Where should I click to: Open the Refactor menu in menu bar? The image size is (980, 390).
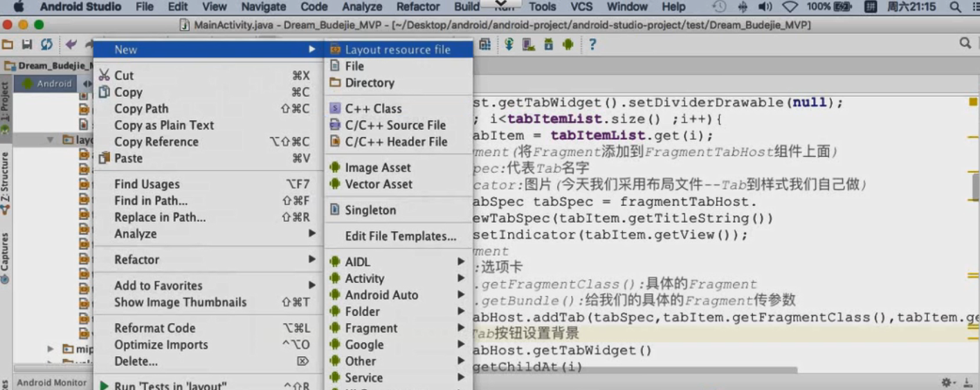[418, 7]
